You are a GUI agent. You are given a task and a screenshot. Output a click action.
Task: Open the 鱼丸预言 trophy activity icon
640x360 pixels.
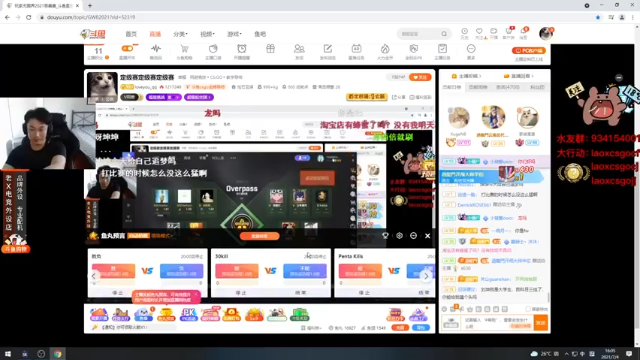166,314
